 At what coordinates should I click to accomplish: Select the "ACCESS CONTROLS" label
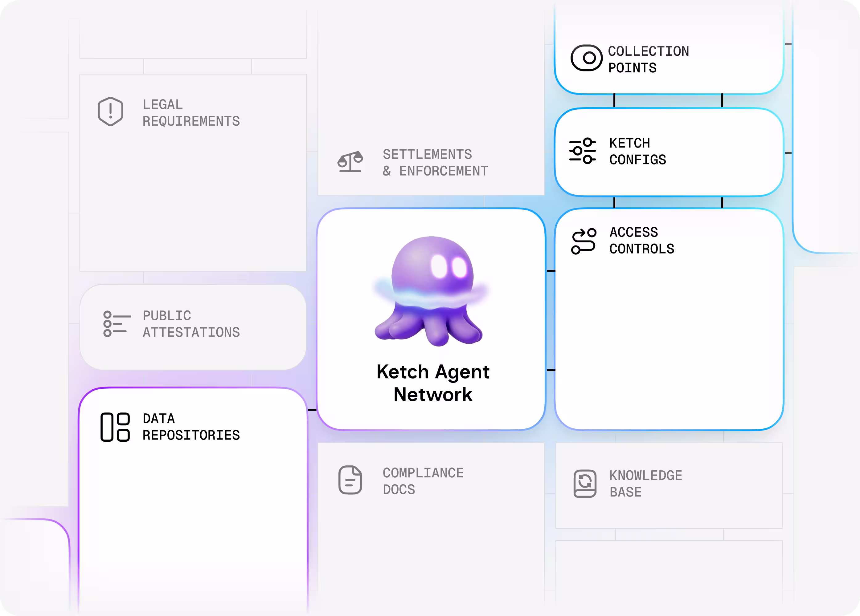point(641,240)
